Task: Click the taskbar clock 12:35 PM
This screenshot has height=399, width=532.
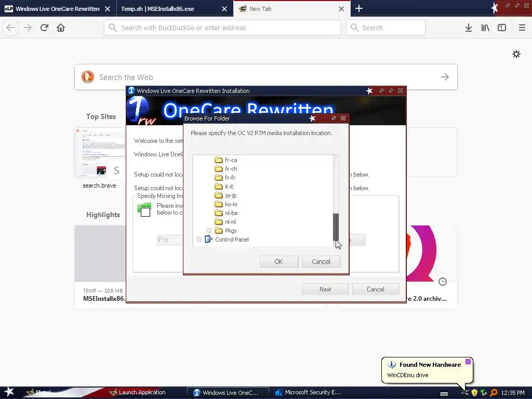Action: (513, 393)
